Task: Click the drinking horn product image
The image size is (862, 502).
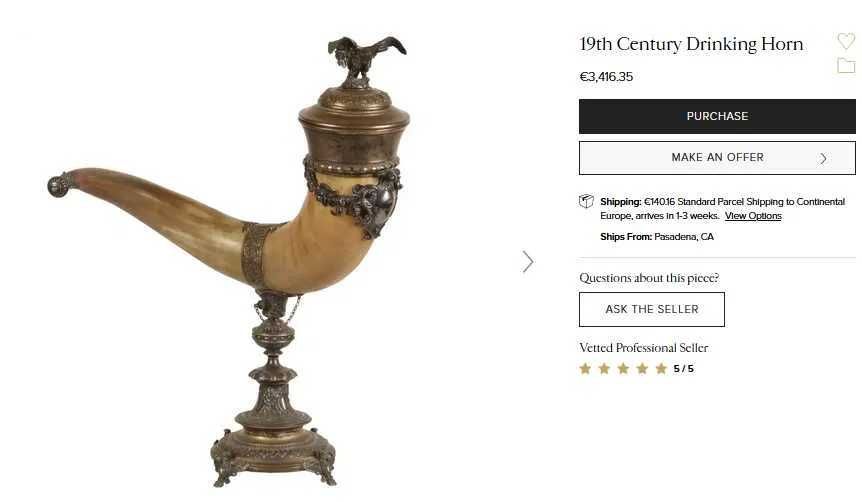Action: (228, 262)
